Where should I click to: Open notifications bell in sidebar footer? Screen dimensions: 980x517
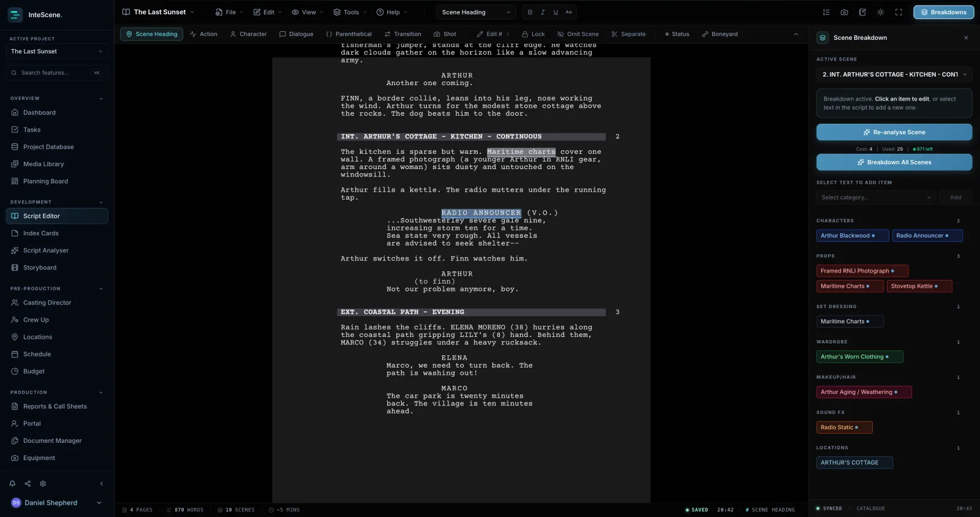click(12, 483)
